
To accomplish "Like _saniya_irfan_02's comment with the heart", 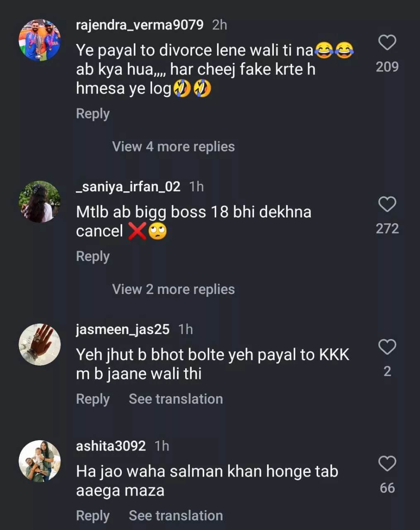I will click(x=387, y=204).
